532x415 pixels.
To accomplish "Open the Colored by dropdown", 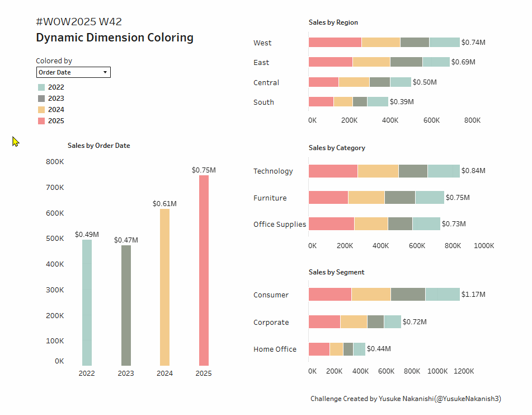I will pyautogui.click(x=73, y=72).
